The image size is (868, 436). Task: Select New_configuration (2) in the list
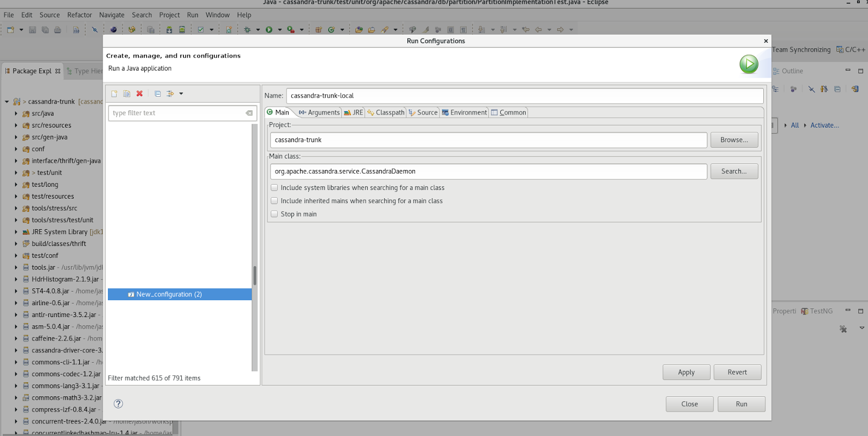(x=180, y=294)
